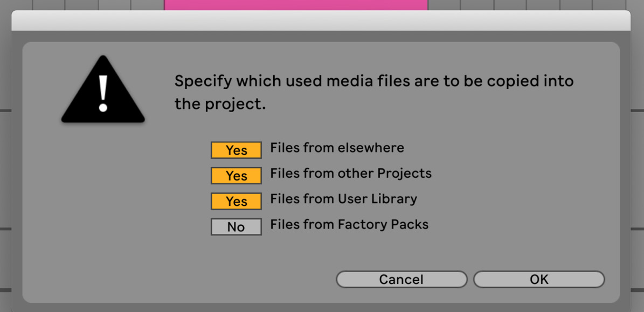Click the empty slot left of pink clip
Screen dimensions: 644x312
pyautogui.click(x=148, y=5)
